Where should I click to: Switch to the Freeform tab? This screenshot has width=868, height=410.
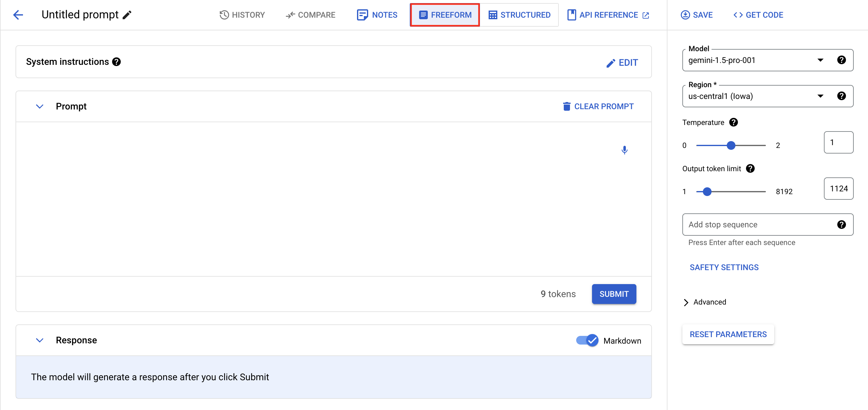coord(445,15)
